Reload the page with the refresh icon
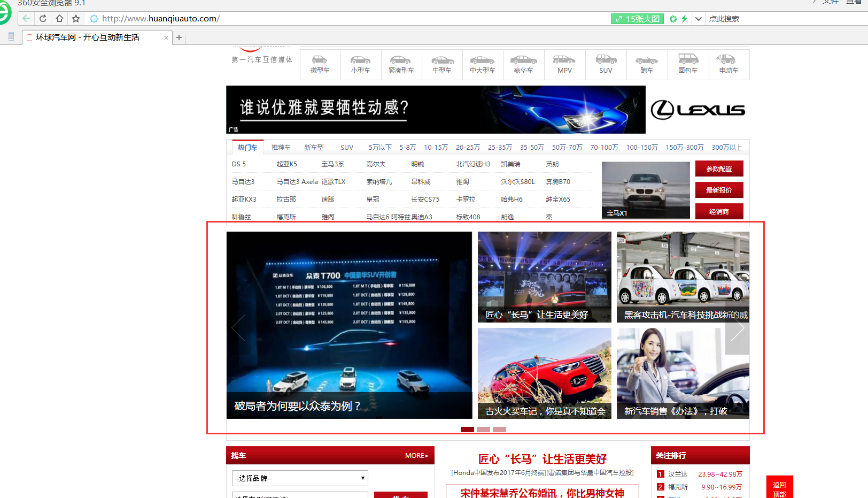The height and width of the screenshot is (498, 868). click(x=43, y=19)
